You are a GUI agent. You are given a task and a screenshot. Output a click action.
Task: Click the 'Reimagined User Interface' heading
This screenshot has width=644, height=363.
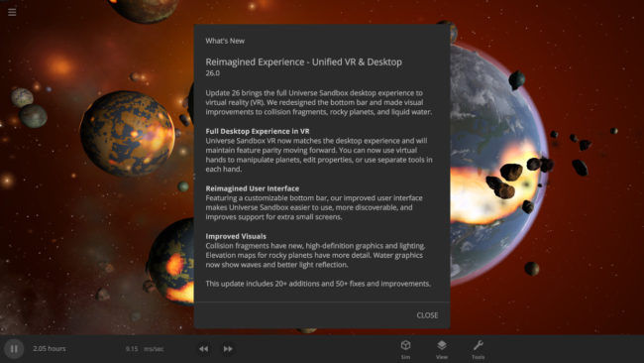coord(253,188)
